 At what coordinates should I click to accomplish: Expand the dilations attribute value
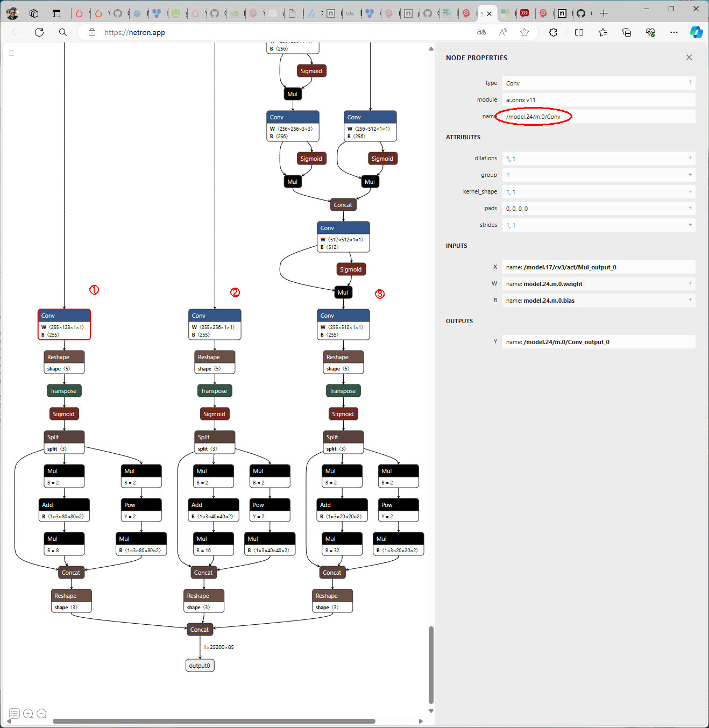[690, 158]
